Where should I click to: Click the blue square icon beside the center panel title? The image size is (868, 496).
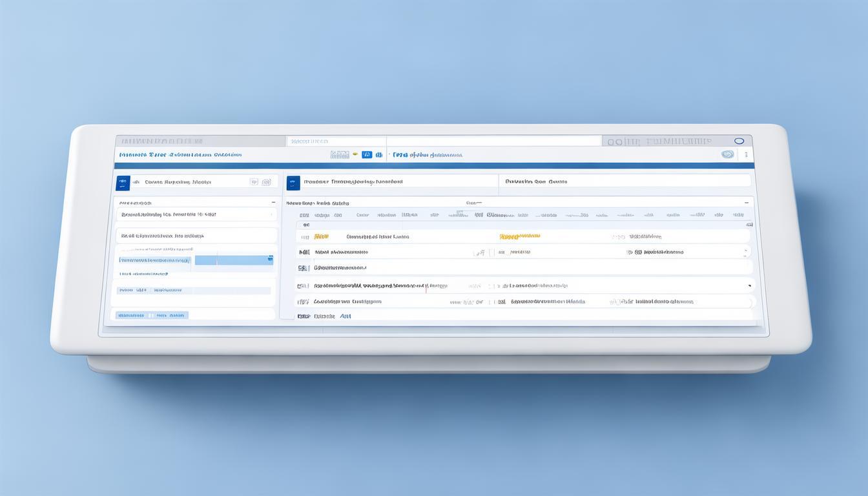pos(293,183)
